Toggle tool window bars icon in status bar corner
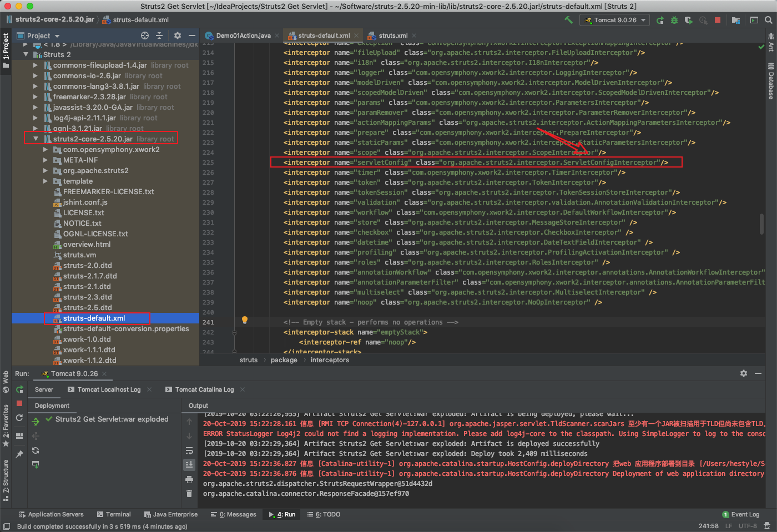Screen dimensions: 777x532 (7, 526)
